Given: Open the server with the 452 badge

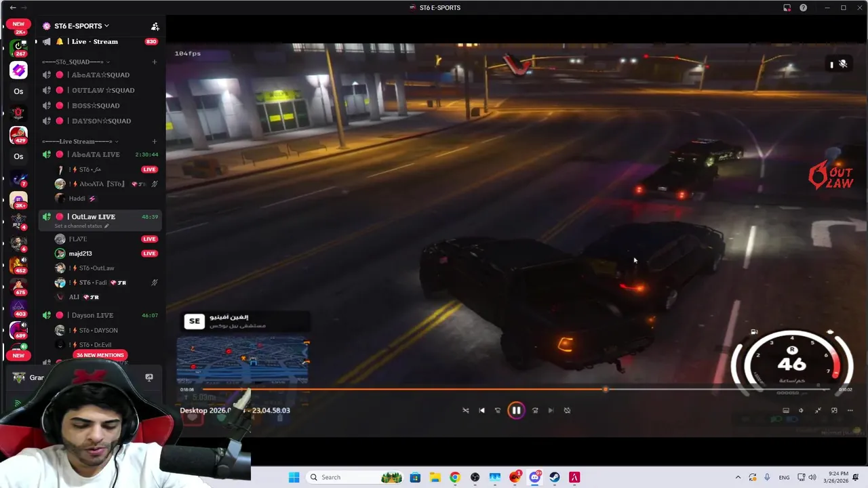Looking at the screenshot, I should pos(18,265).
